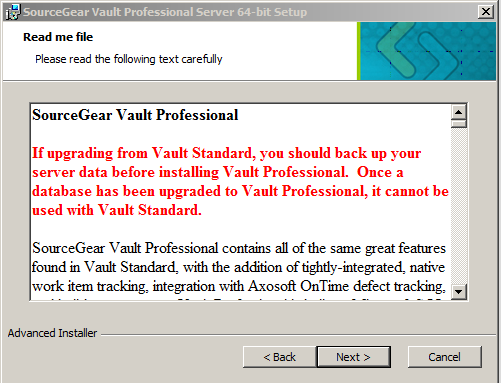The image size is (501, 383).
Task: Click the lime green stripe on banner
Action: point(359,51)
